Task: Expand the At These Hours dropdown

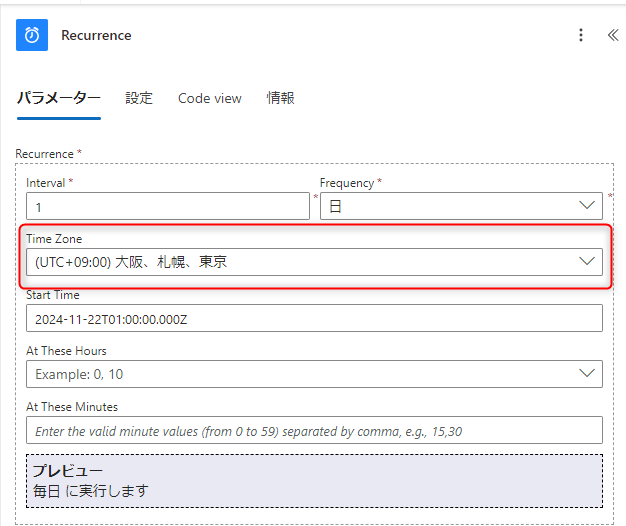Action: coord(314,374)
